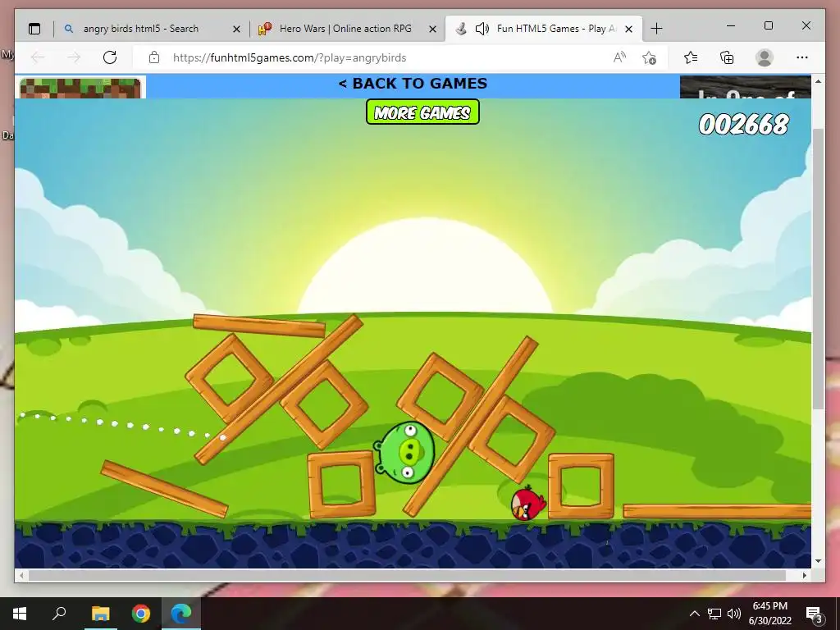Click the horizontal scrollbar thumb
This screenshot has width=840, height=630.
(407, 575)
